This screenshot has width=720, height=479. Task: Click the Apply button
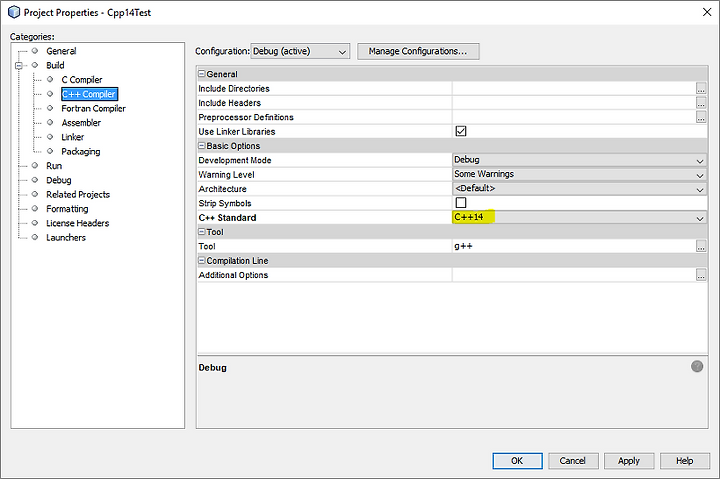pos(629,461)
